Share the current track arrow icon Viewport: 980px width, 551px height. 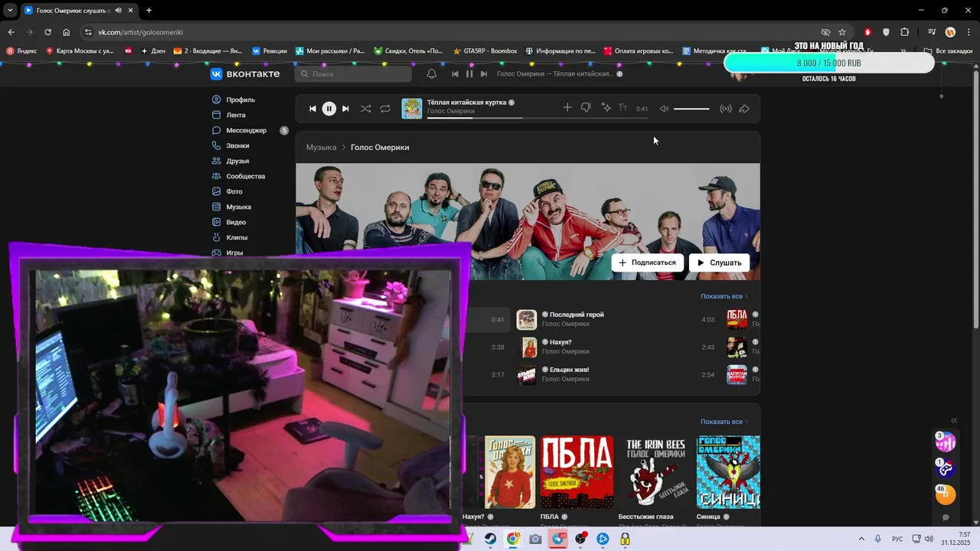tap(744, 109)
